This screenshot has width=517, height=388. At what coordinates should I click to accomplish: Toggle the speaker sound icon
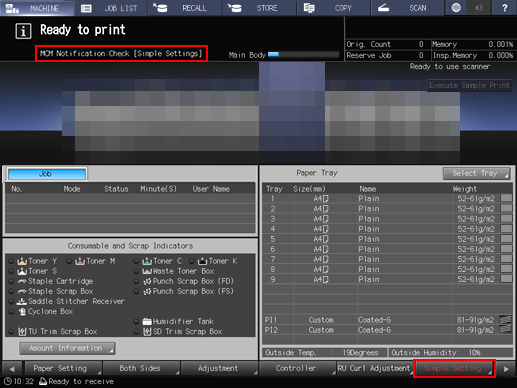point(479,8)
